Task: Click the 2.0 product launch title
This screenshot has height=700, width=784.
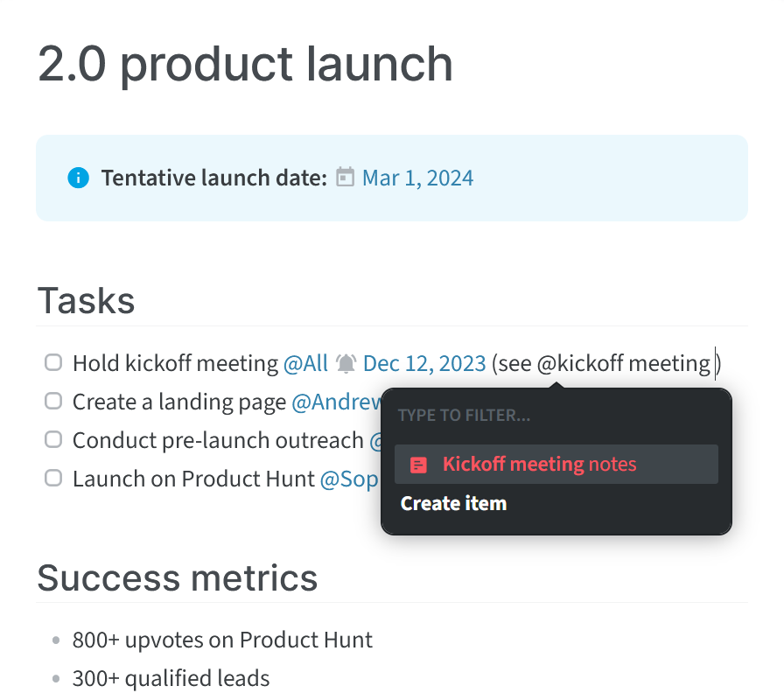Action: click(x=245, y=64)
